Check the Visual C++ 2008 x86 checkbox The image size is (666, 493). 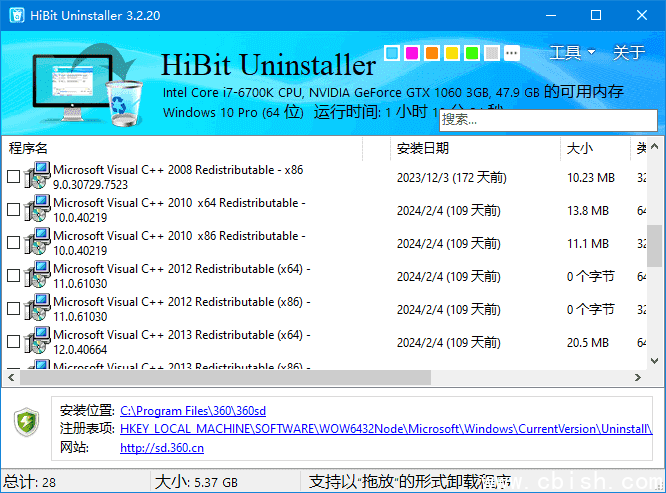click(x=13, y=177)
